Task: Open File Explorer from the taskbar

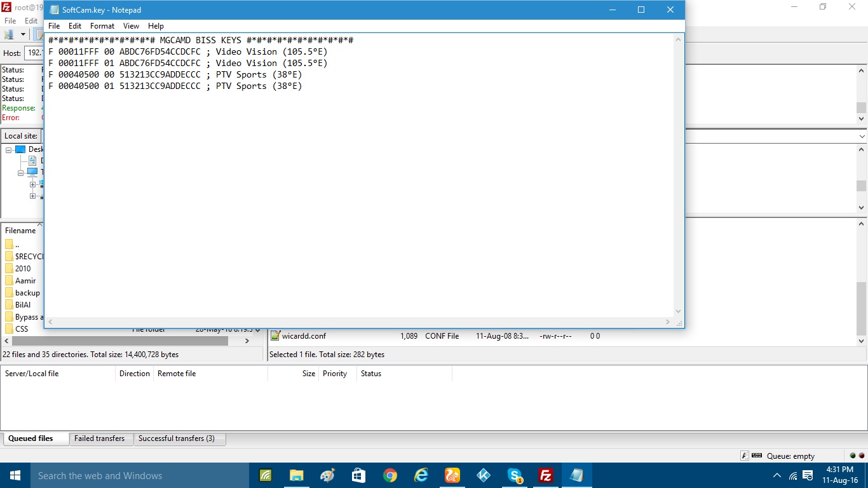Action: pyautogui.click(x=296, y=475)
